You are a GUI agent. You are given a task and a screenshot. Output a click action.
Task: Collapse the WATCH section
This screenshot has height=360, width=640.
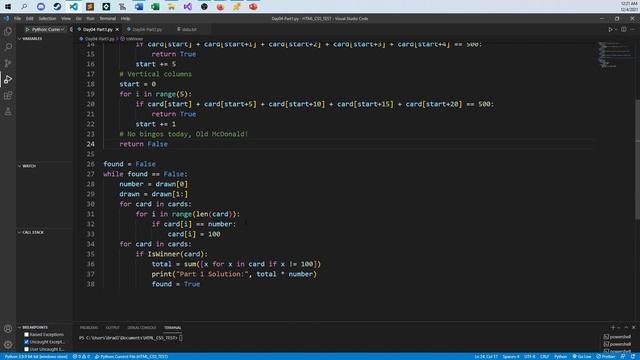click(29, 166)
